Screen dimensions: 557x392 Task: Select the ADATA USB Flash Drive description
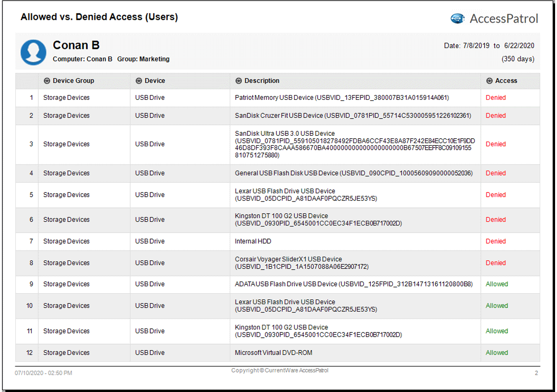[354, 284]
